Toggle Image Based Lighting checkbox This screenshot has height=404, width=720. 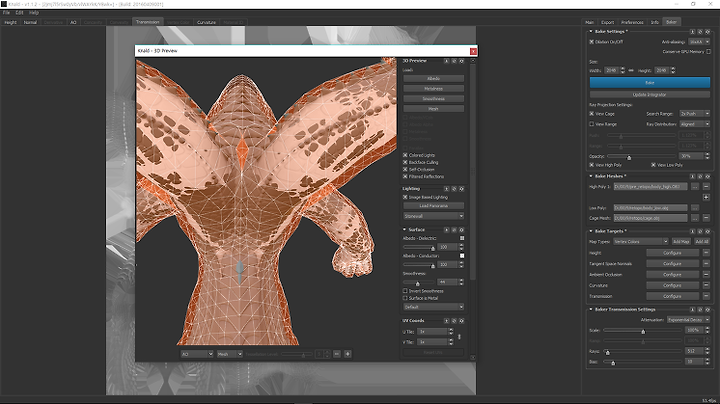(405, 197)
